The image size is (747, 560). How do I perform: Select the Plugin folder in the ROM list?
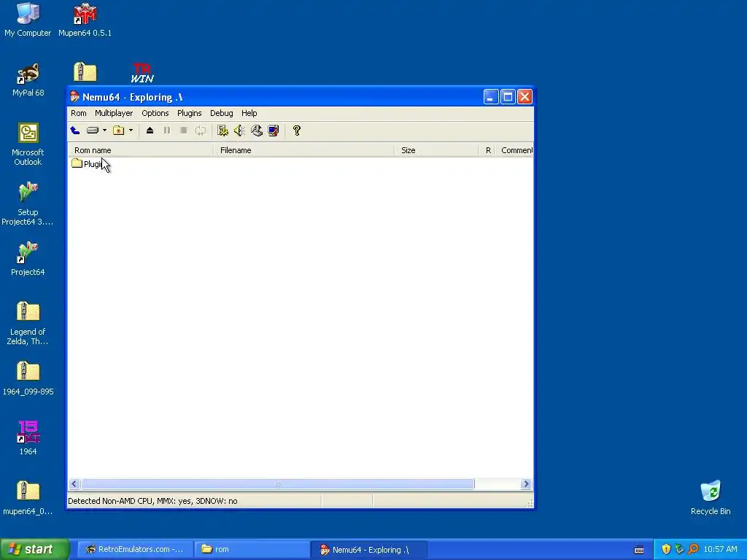(87, 164)
